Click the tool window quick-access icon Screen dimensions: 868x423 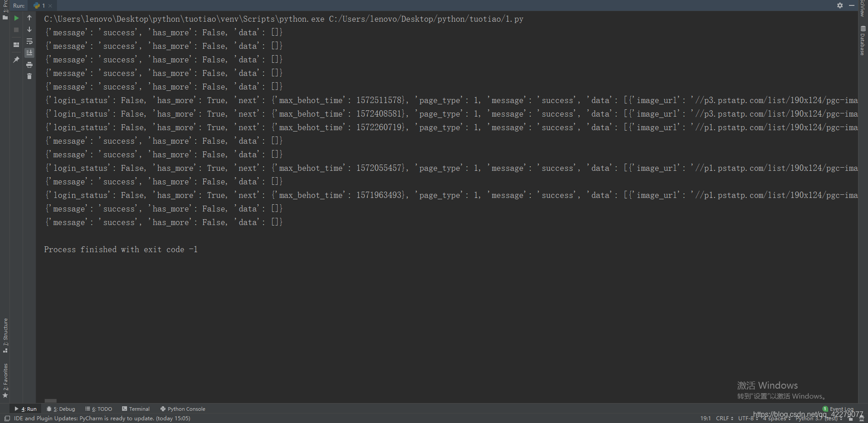coord(7,418)
